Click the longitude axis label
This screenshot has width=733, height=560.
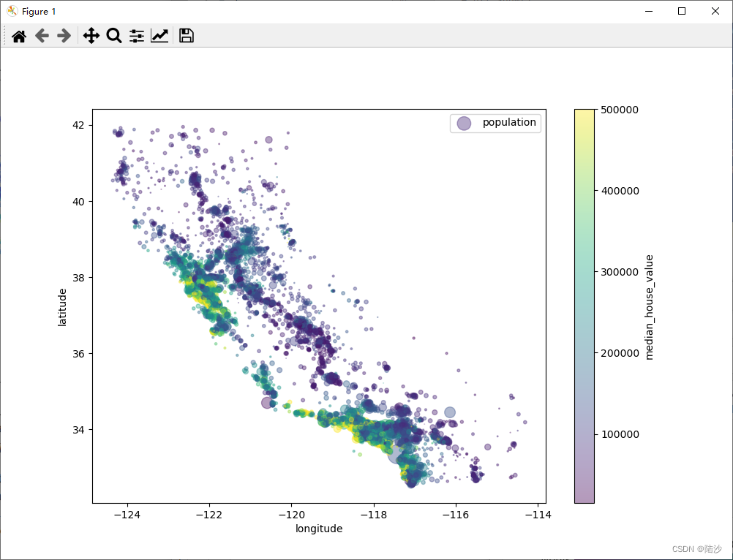click(x=319, y=529)
